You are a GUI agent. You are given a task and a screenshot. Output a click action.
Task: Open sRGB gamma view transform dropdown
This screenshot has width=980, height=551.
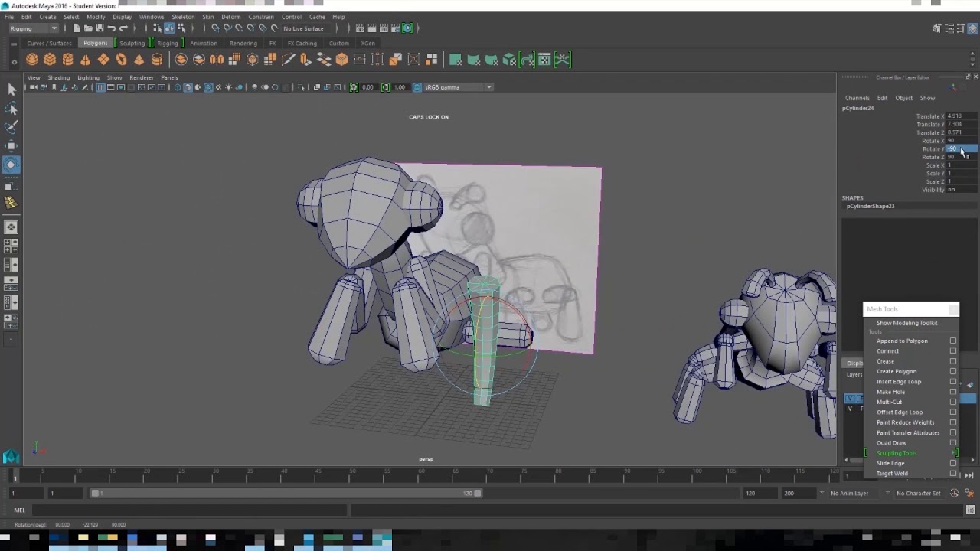(x=458, y=87)
